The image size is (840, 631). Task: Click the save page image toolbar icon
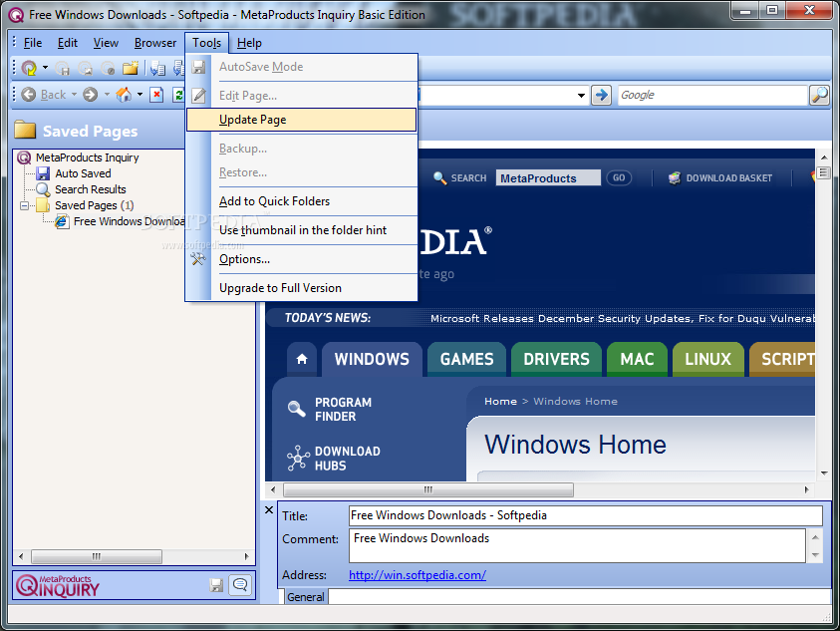pos(85,68)
